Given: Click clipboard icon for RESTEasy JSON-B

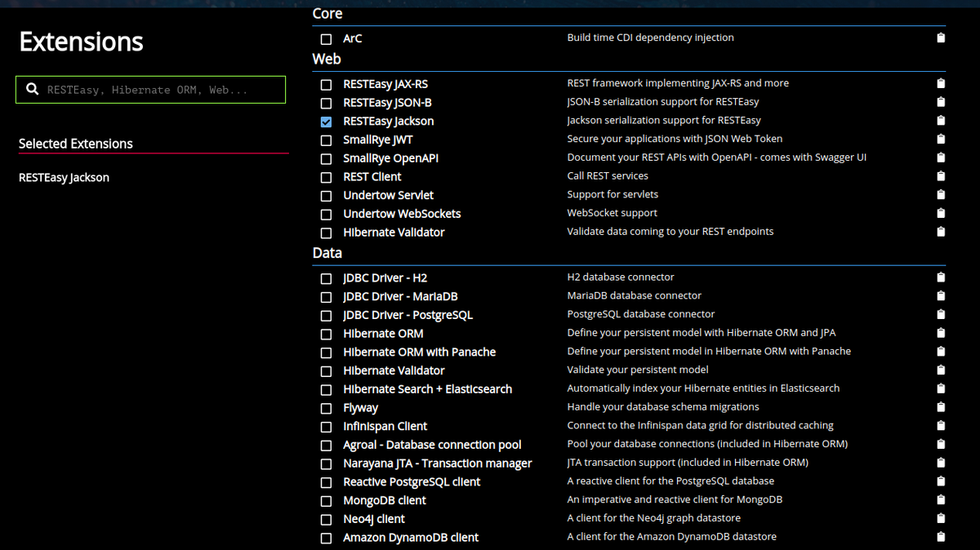Looking at the screenshot, I should coord(941,102).
